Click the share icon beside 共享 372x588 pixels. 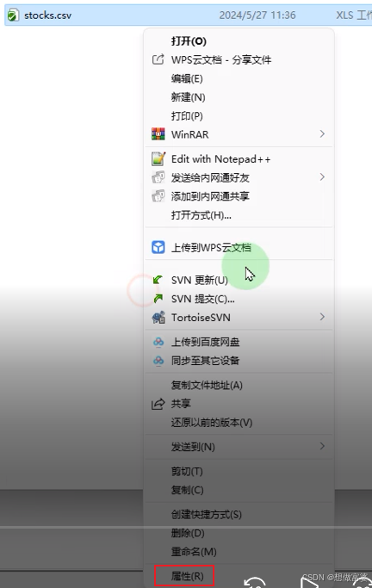(158, 404)
